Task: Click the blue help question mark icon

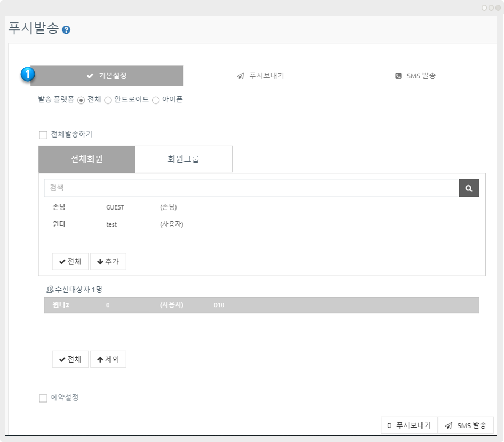Action: (x=66, y=30)
